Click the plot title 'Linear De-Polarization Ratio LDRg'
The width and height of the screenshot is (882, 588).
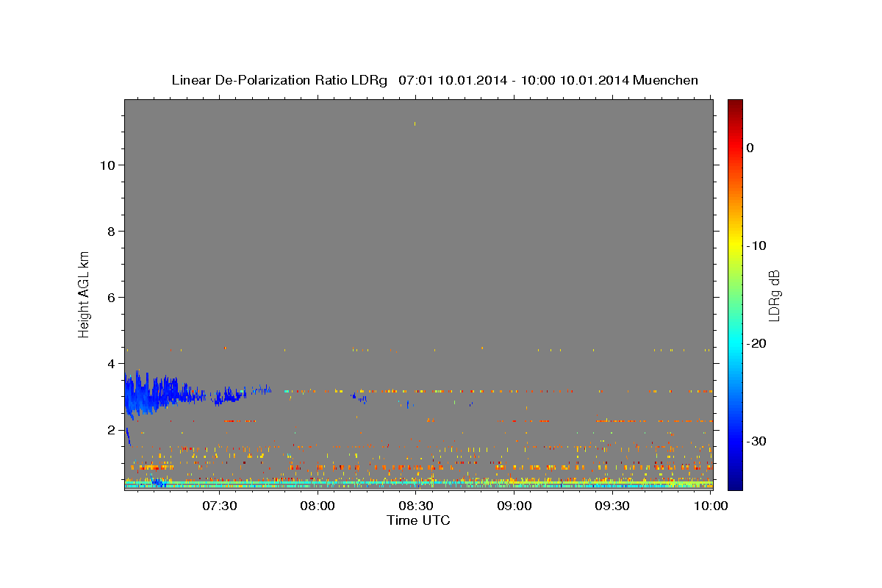tap(279, 80)
